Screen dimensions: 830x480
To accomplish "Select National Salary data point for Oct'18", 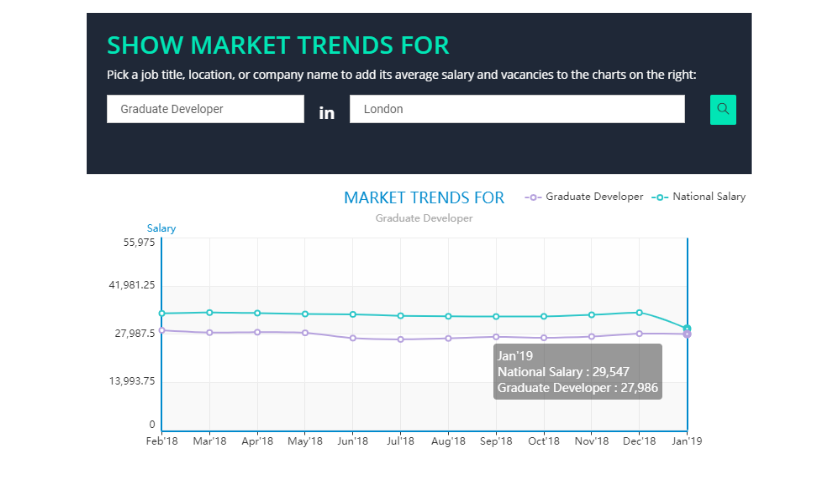I will (544, 316).
